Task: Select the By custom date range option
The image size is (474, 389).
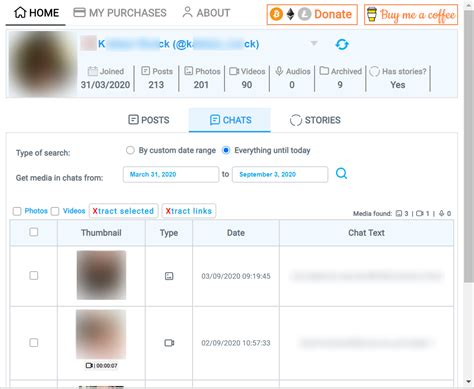Action: tap(130, 150)
